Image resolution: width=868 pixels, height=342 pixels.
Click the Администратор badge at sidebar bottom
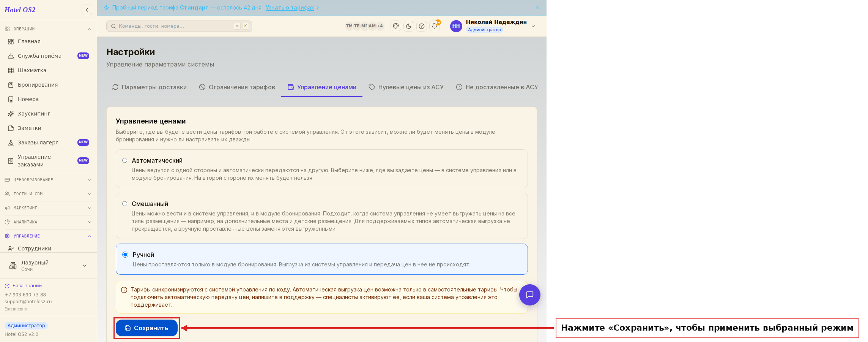26,326
